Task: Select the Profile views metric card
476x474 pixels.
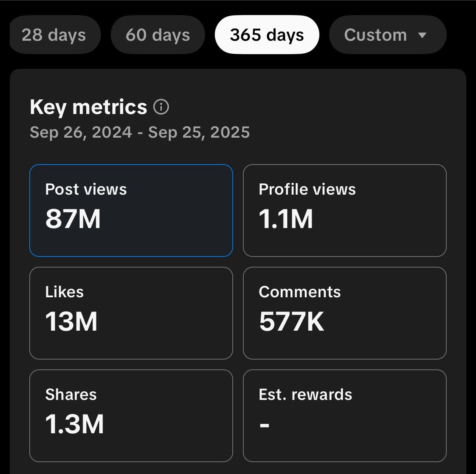Action: 345,211
